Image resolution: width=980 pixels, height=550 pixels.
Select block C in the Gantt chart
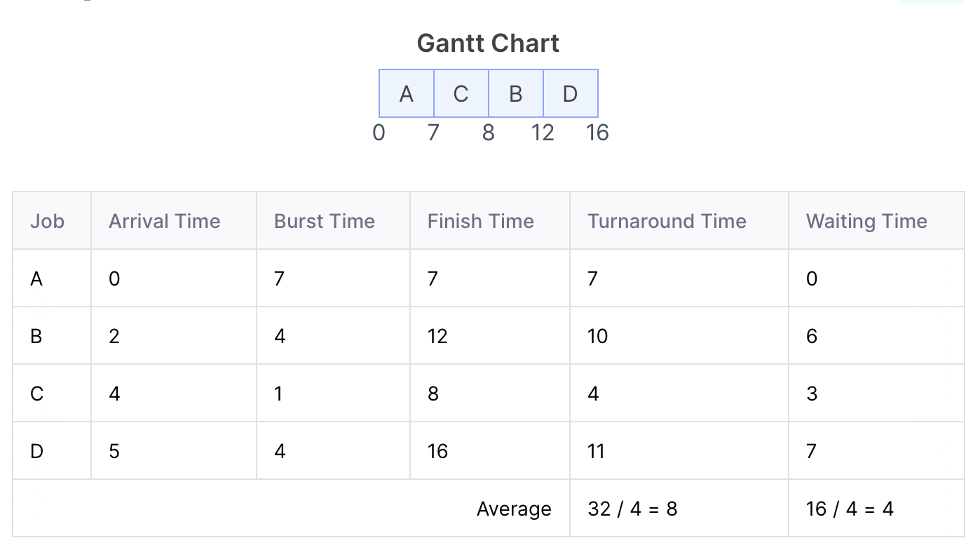coord(461,93)
